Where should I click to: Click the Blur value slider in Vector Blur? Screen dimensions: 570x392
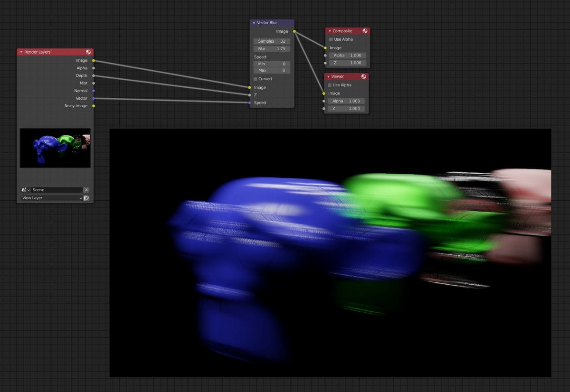pyautogui.click(x=271, y=48)
